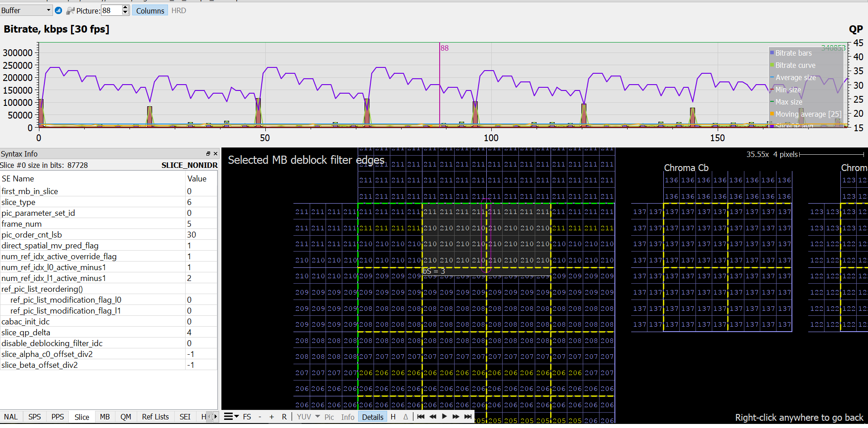The height and width of the screenshot is (428, 868).
Task: Toggle the FS fullscreen button
Action: pos(247,417)
